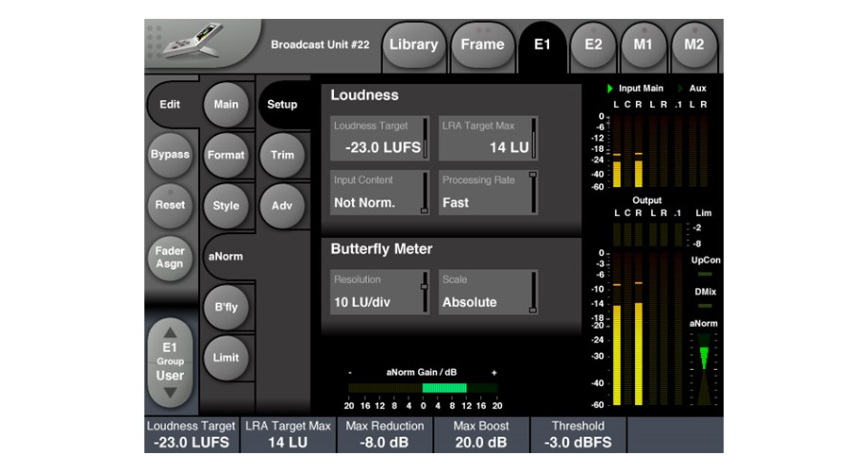Click the device logo icon at top left
The image size is (868, 472).
(x=193, y=40)
